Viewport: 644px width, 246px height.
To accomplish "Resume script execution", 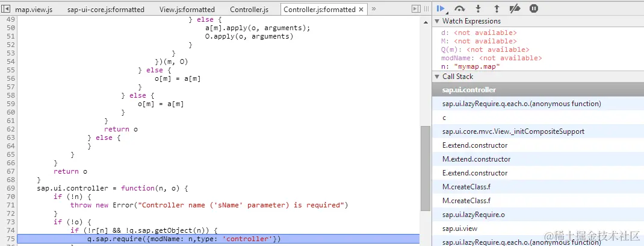I will pyautogui.click(x=442, y=8).
